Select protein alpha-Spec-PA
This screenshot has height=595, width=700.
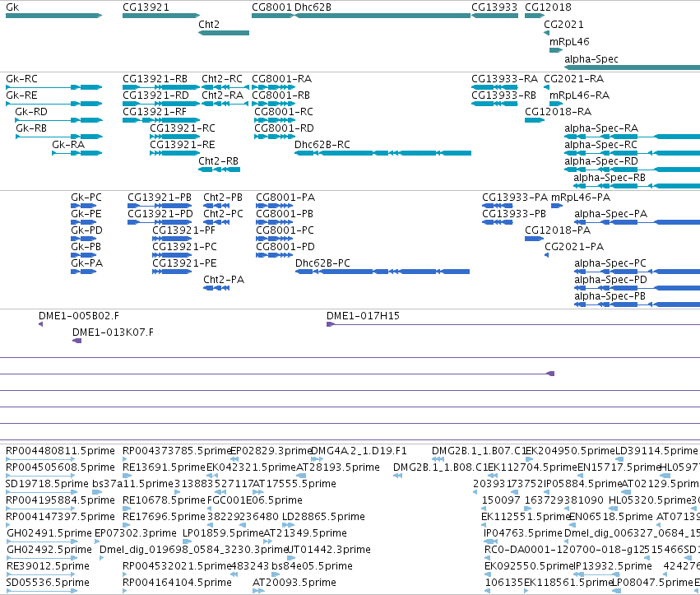[x=611, y=214]
